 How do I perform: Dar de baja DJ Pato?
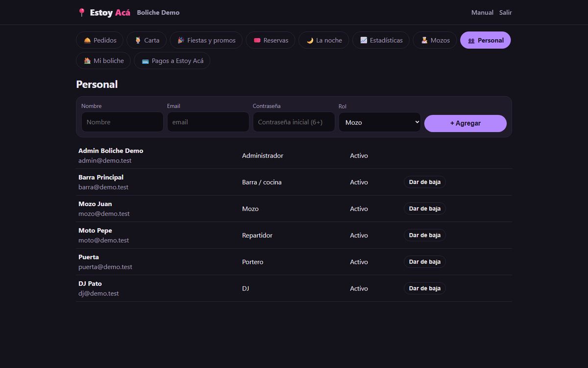pos(425,288)
